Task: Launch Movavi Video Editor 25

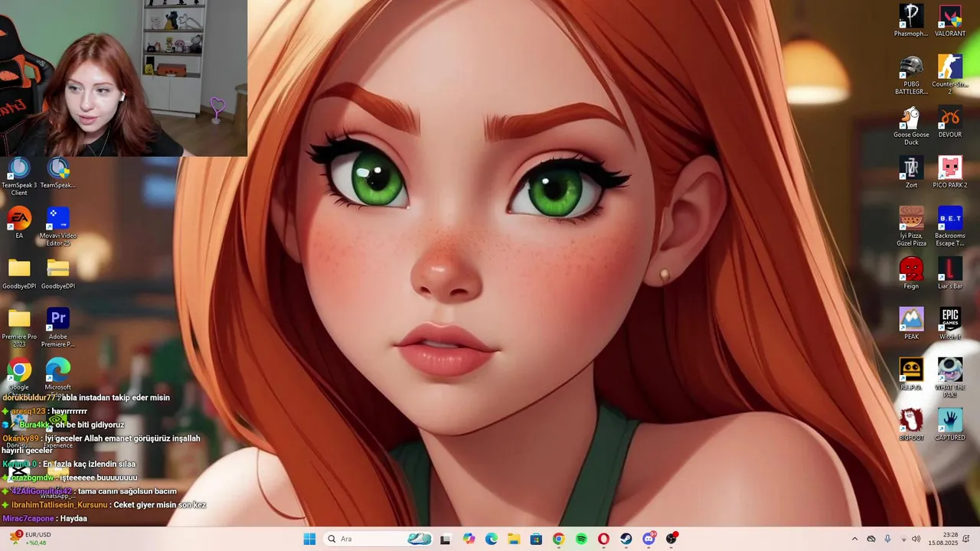Action: click(58, 227)
